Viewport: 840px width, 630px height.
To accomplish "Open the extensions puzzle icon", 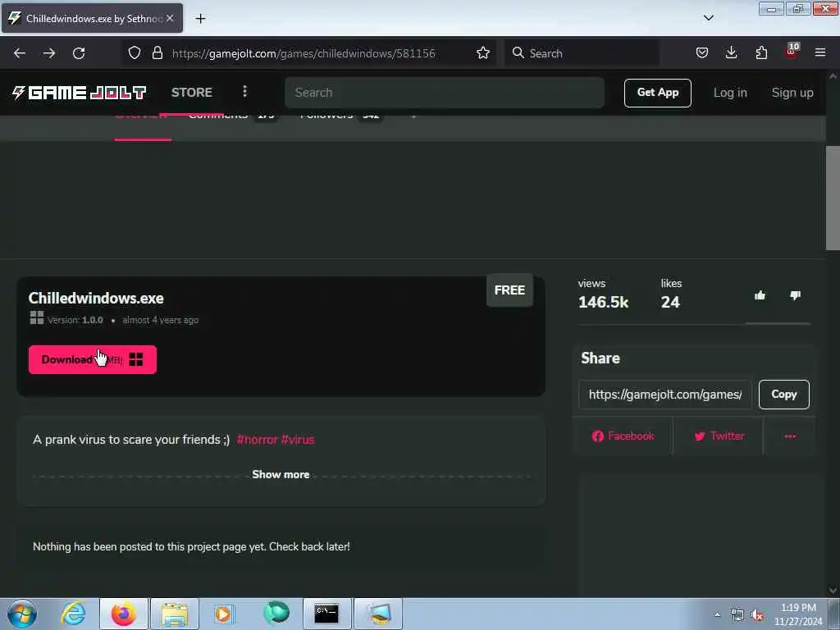I will pyautogui.click(x=761, y=53).
